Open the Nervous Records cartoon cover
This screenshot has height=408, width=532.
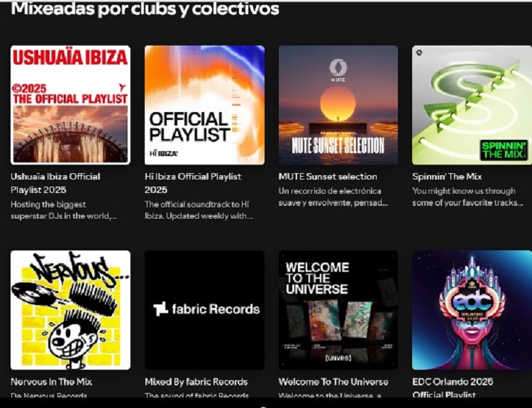point(70,310)
